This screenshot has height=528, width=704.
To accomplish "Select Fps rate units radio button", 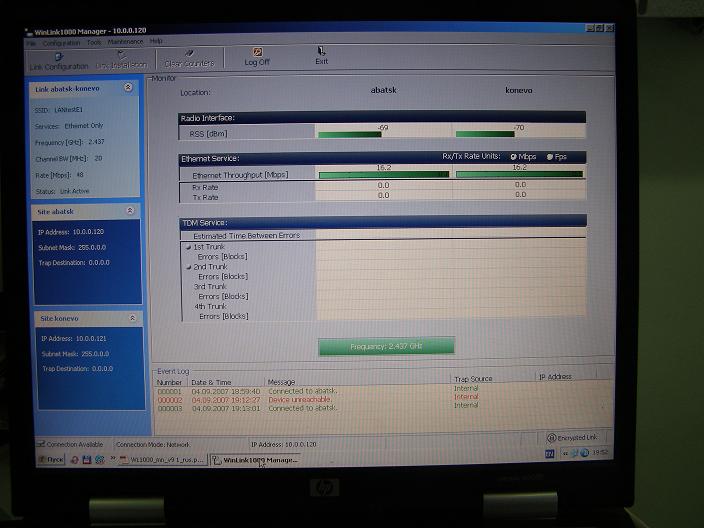I will tap(550, 157).
